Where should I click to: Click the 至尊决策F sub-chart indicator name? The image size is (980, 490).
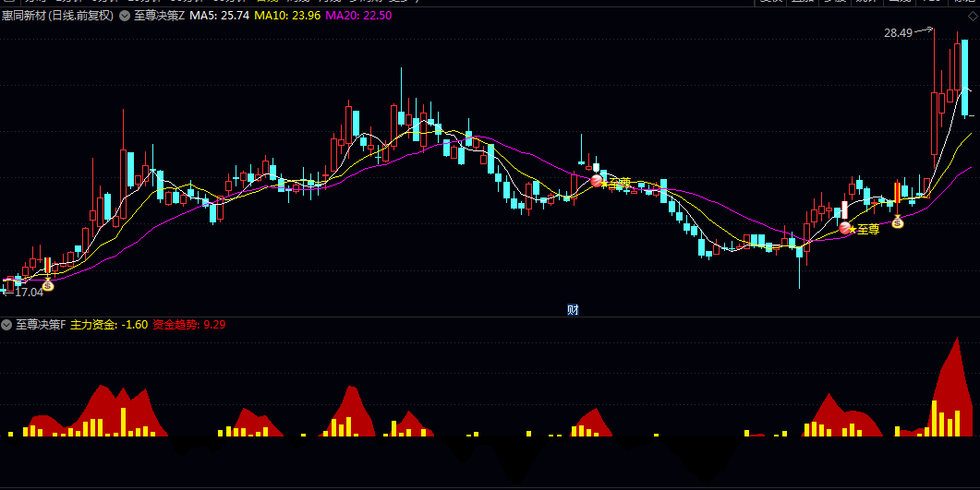pyautogui.click(x=41, y=325)
